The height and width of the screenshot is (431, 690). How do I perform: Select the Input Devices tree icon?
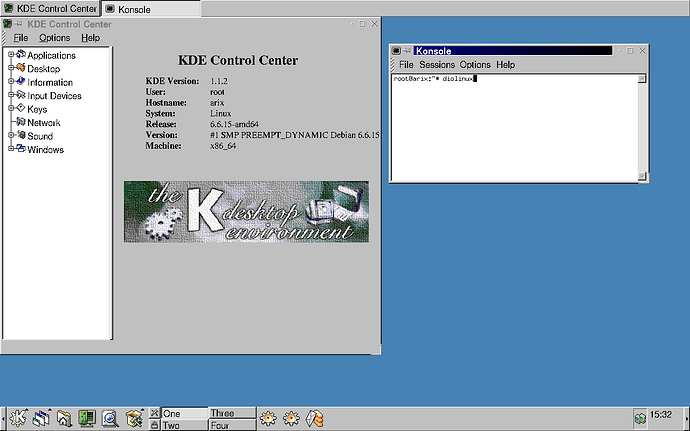[x=21, y=94]
